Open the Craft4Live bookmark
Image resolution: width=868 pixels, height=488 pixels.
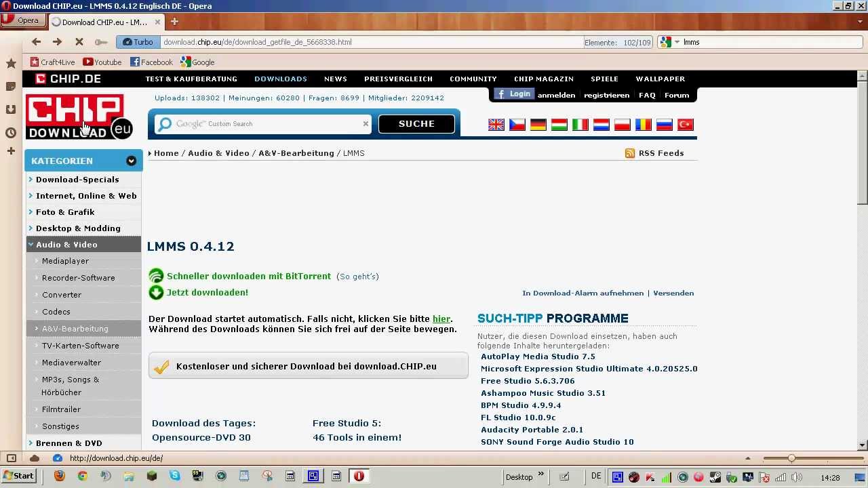click(52, 62)
